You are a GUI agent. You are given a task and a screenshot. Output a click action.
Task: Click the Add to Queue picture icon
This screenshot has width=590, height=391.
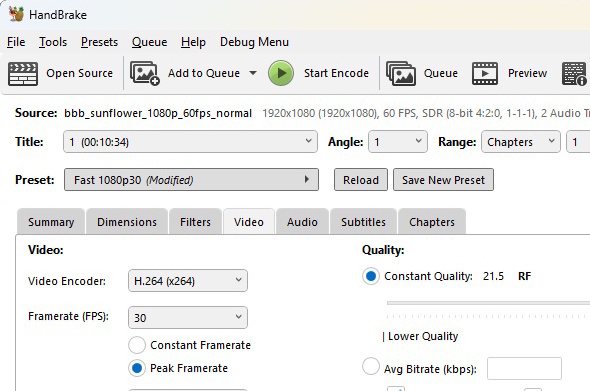click(145, 73)
